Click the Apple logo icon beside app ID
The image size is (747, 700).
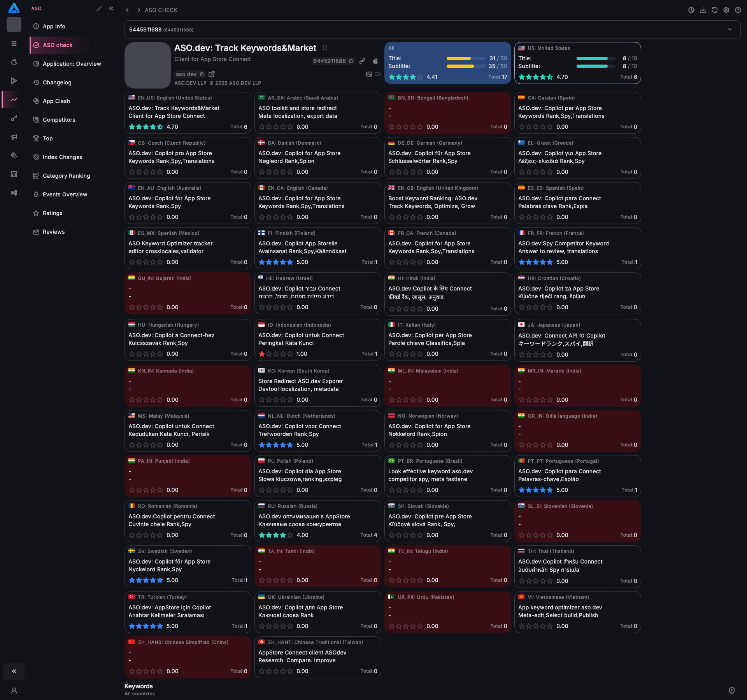pyautogui.click(x=375, y=61)
